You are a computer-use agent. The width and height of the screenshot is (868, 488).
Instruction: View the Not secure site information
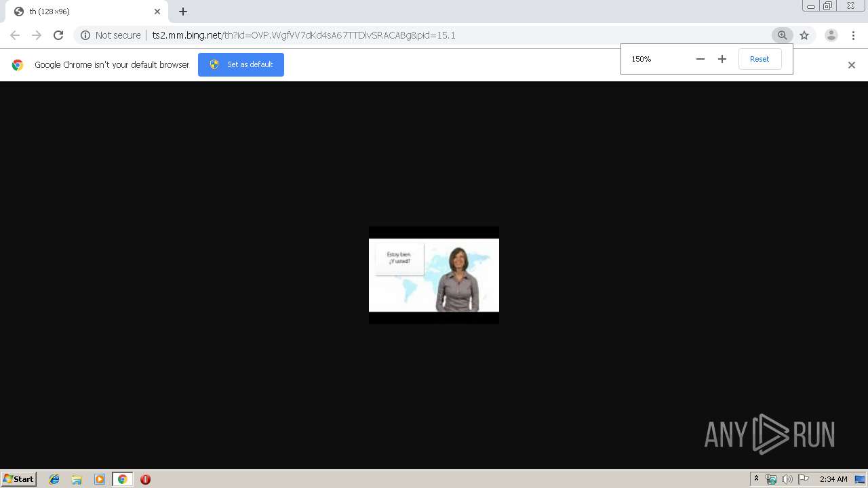[x=111, y=35]
